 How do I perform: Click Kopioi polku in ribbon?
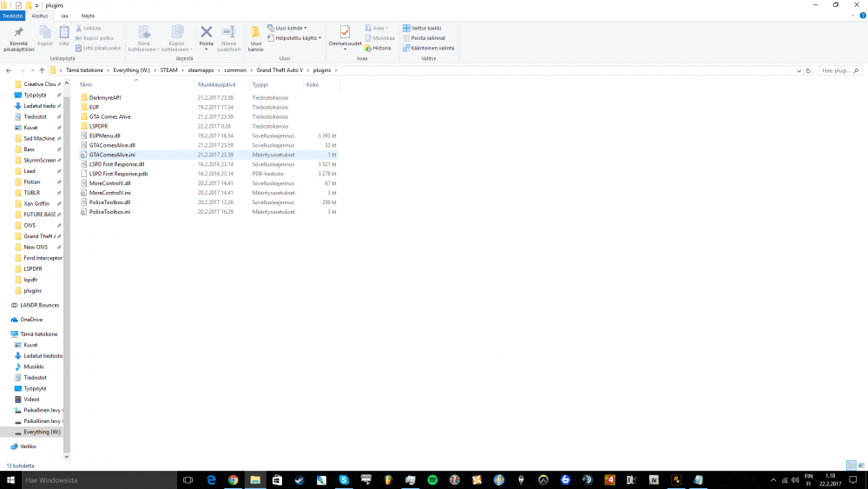coord(95,38)
